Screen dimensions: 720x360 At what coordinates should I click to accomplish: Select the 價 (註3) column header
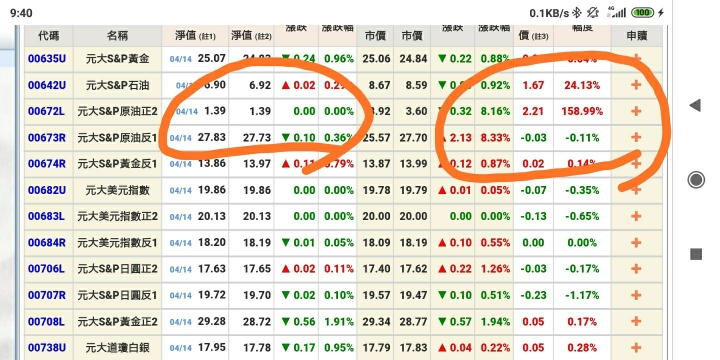534,35
